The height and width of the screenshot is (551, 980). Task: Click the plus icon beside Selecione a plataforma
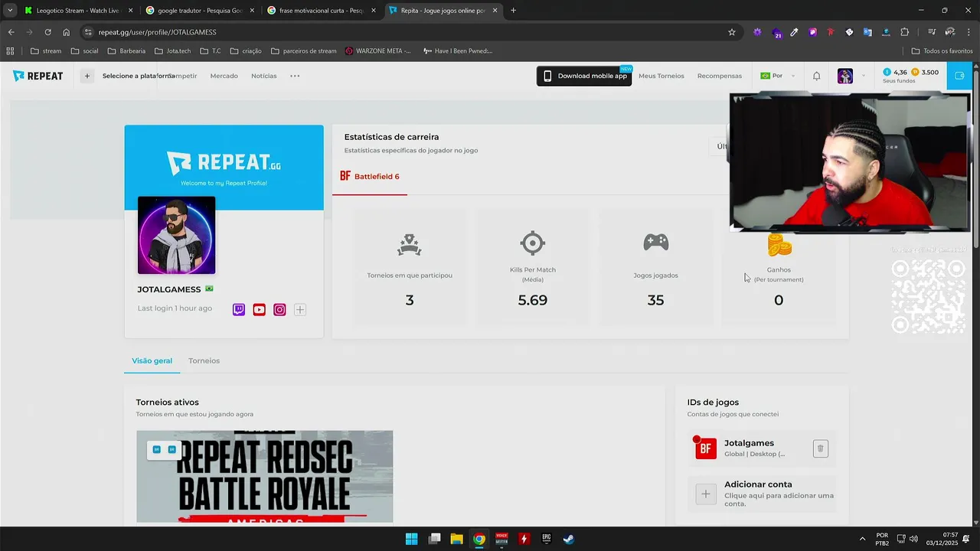87,76
